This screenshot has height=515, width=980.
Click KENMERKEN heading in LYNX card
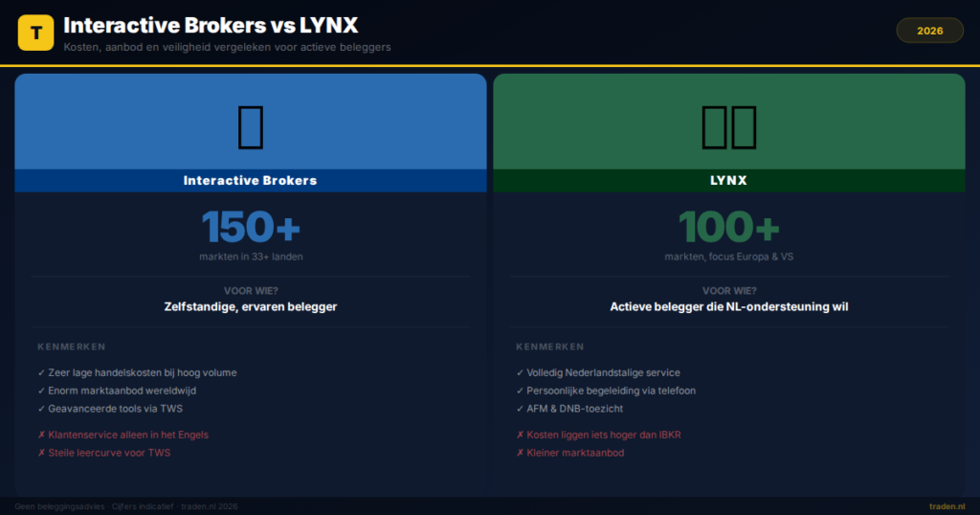550,347
